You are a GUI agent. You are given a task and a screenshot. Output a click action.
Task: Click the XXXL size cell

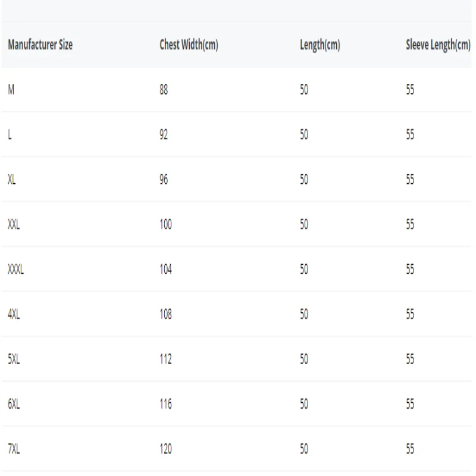pos(16,270)
